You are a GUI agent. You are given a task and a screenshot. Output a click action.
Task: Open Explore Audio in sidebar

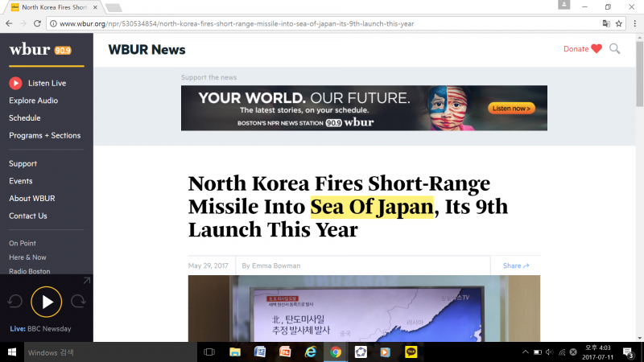(33, 101)
